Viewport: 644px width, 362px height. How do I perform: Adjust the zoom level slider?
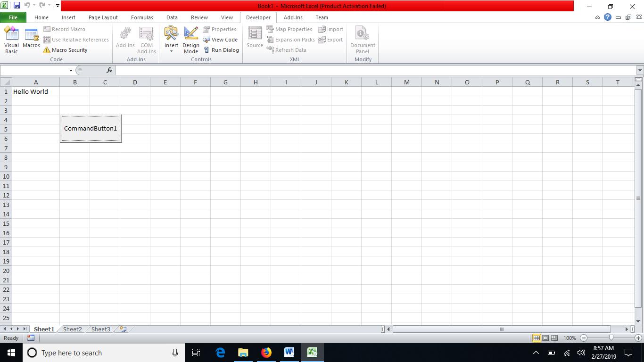[611, 338]
